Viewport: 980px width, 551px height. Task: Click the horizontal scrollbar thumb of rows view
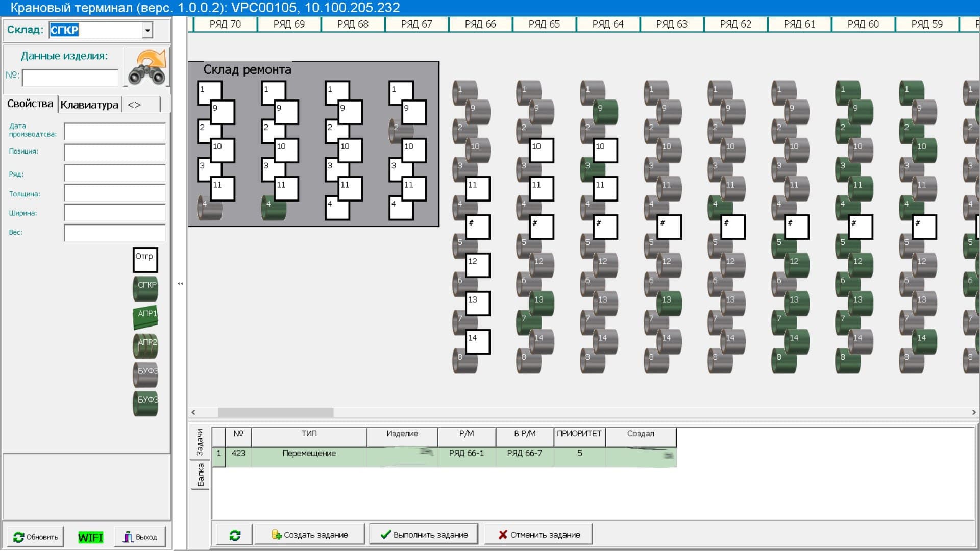pos(276,412)
